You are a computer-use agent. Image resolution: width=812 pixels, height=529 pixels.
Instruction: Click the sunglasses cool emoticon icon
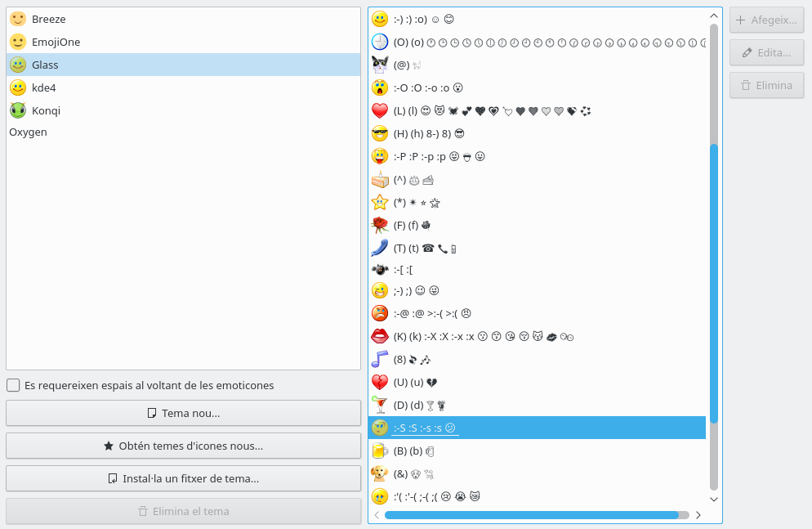click(x=380, y=133)
